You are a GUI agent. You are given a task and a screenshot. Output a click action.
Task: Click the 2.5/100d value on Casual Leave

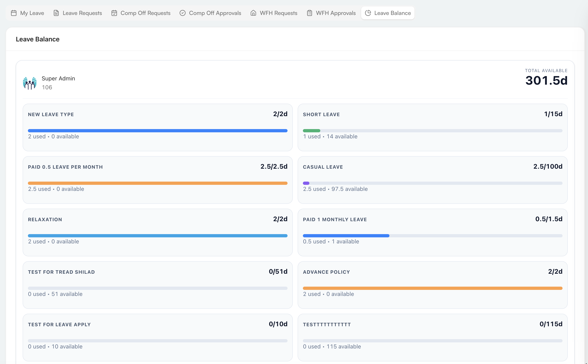[548, 166]
